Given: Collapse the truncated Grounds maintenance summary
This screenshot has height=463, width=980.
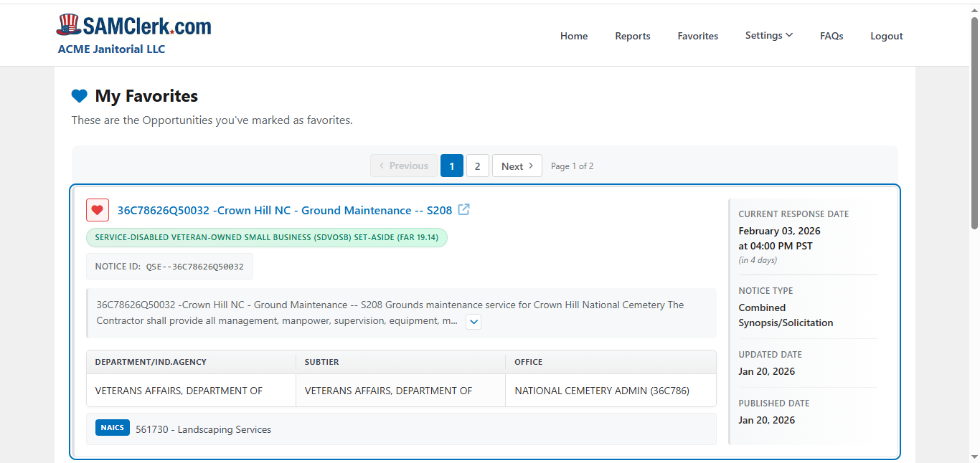Looking at the screenshot, I should pyautogui.click(x=473, y=322).
